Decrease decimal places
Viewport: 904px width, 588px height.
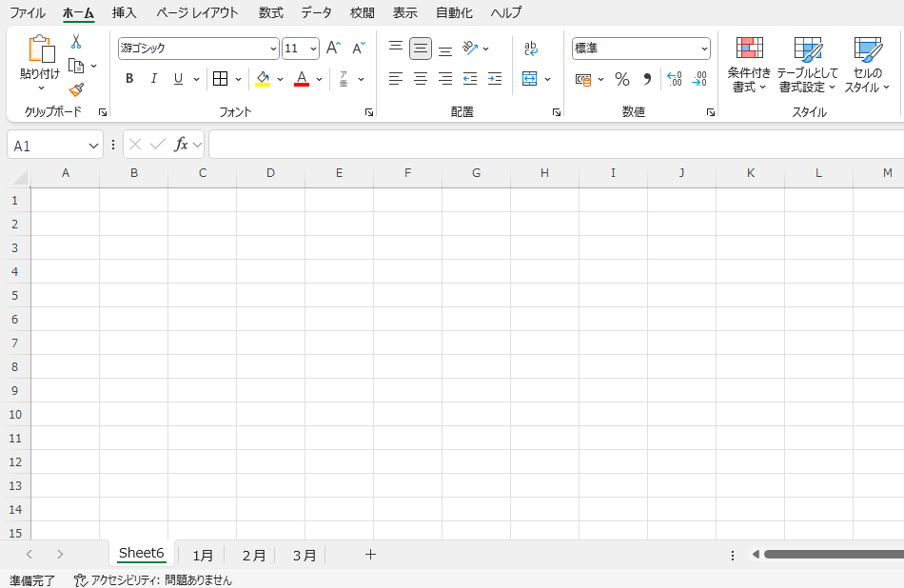pyautogui.click(x=699, y=79)
